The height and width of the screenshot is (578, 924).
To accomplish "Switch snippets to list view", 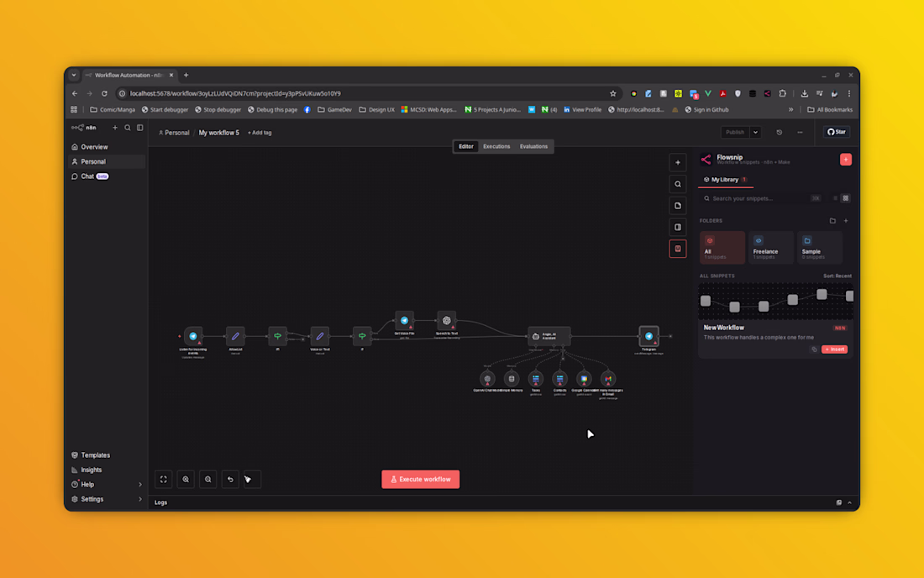I will (835, 198).
